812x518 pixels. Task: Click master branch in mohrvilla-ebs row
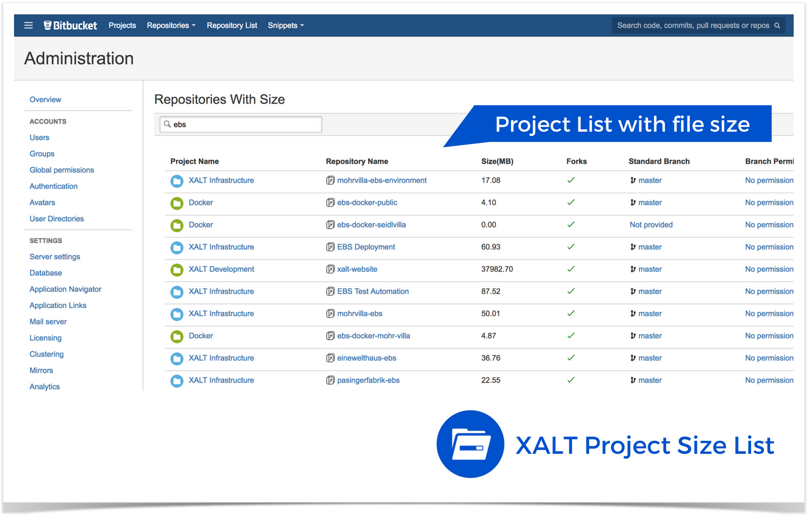(650, 313)
